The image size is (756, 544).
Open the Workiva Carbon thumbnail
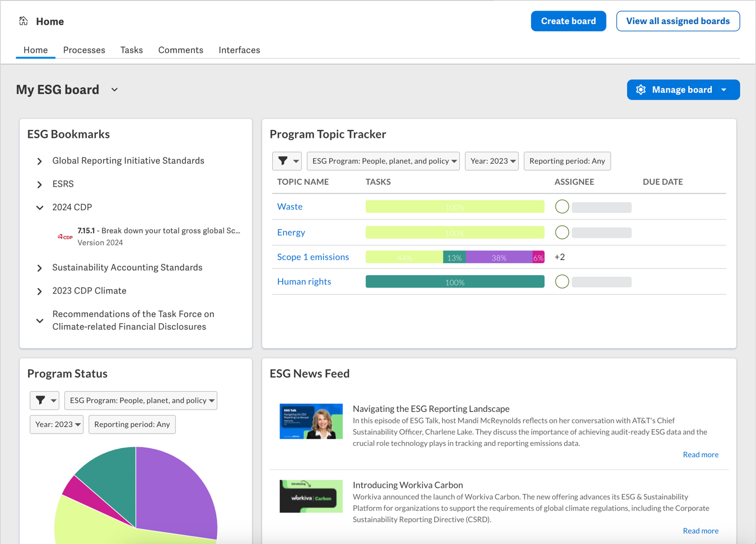click(x=311, y=496)
